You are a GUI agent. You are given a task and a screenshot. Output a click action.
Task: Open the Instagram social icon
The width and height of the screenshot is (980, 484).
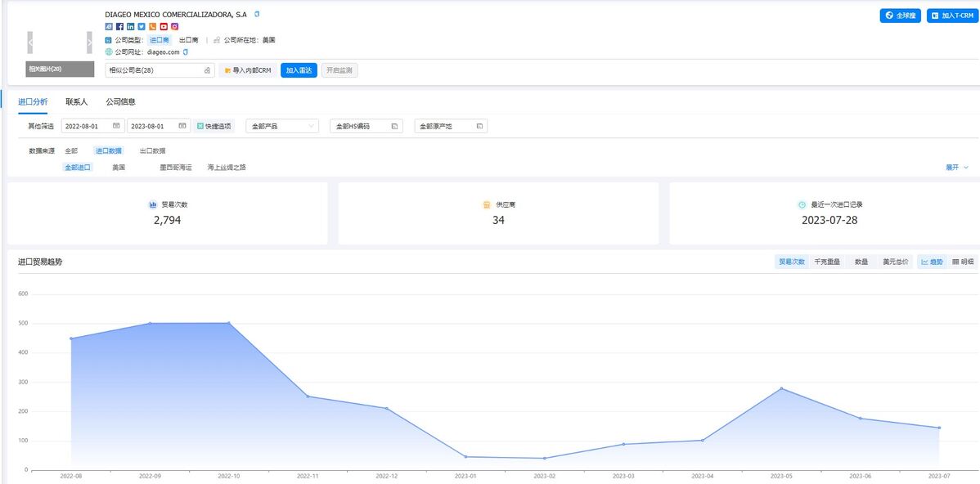[175, 26]
